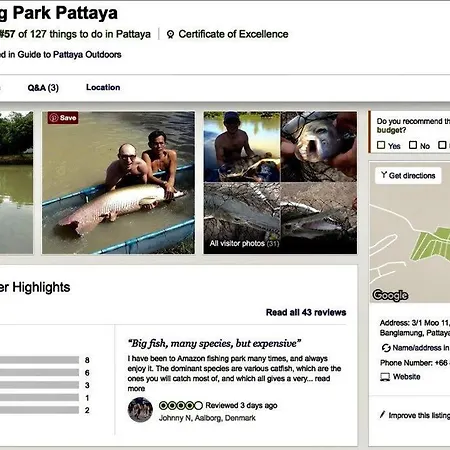
Task: Click the Improve this listing pencil icon
Action: point(382,415)
